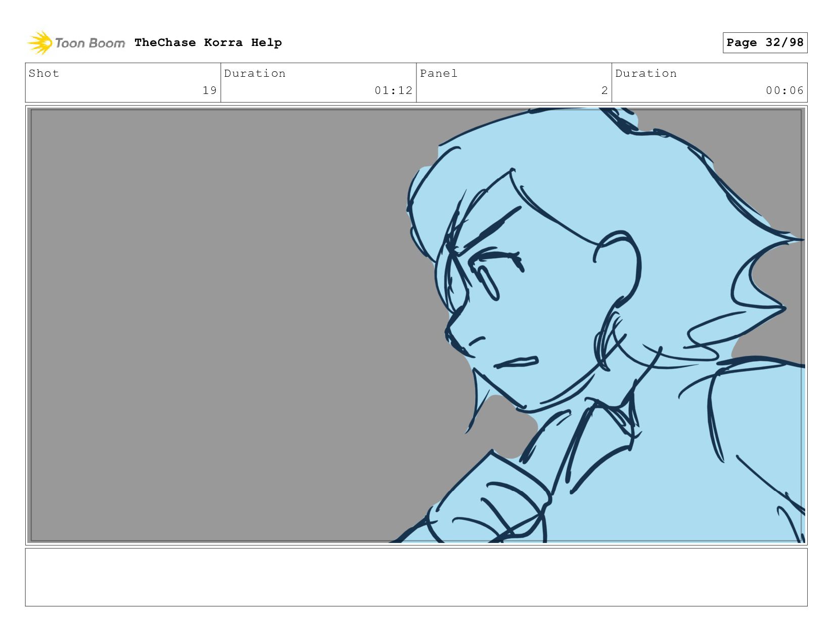The width and height of the screenshot is (834, 644).
Task: Click the Toon Boom logo
Action: [76, 43]
